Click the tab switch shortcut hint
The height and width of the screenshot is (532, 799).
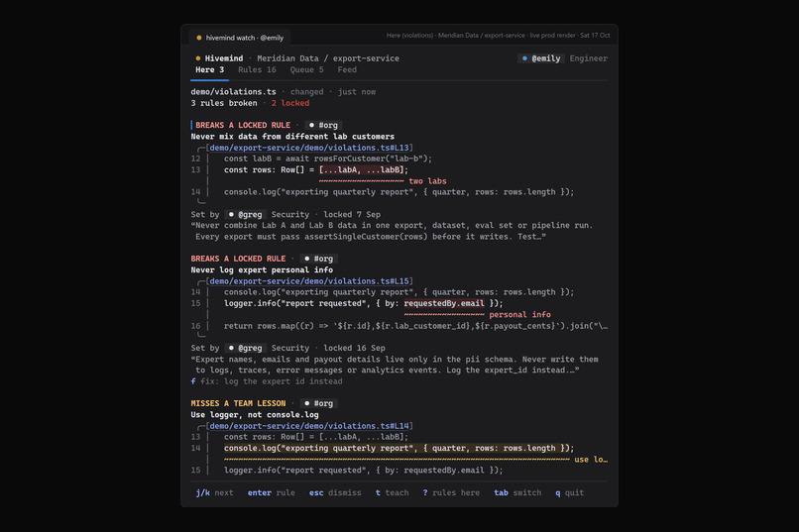(x=517, y=492)
